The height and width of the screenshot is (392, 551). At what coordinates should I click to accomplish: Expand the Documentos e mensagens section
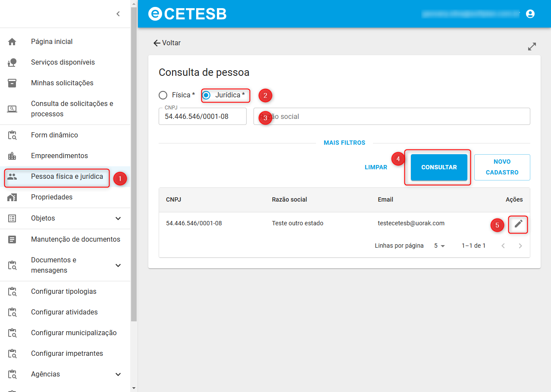click(x=65, y=265)
